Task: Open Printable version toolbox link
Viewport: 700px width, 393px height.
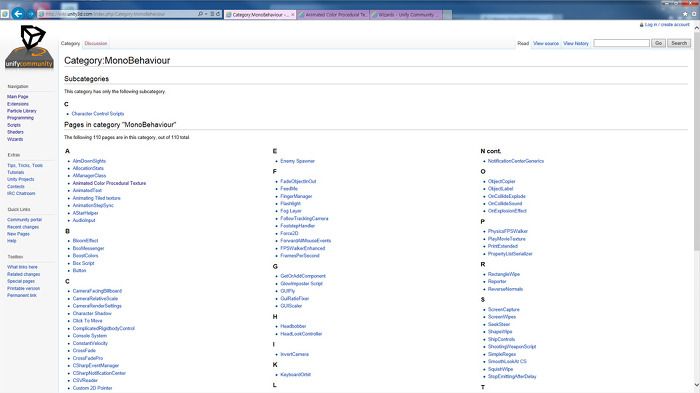Action: tap(23, 288)
